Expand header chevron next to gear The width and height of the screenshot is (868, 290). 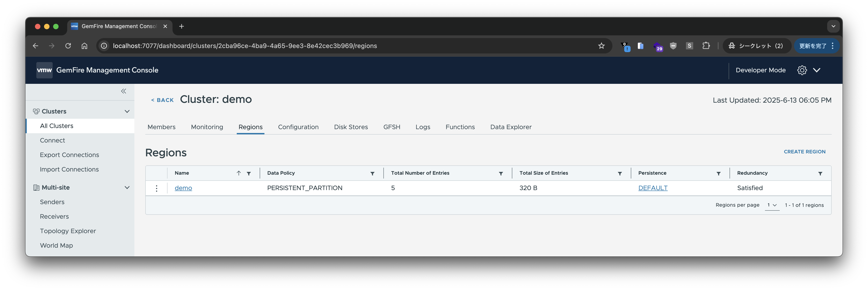coord(817,70)
